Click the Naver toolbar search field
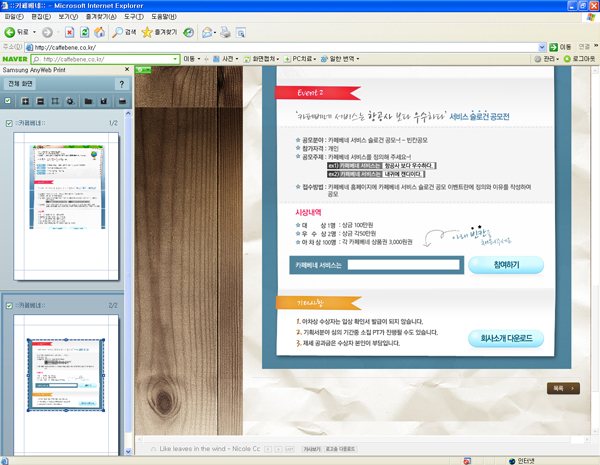Viewport: 600px width, 465px height. [106, 59]
